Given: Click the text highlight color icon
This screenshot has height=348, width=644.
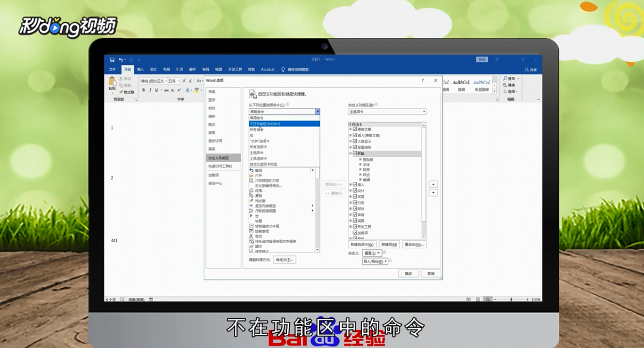Looking at the screenshot, I should click(x=196, y=90).
